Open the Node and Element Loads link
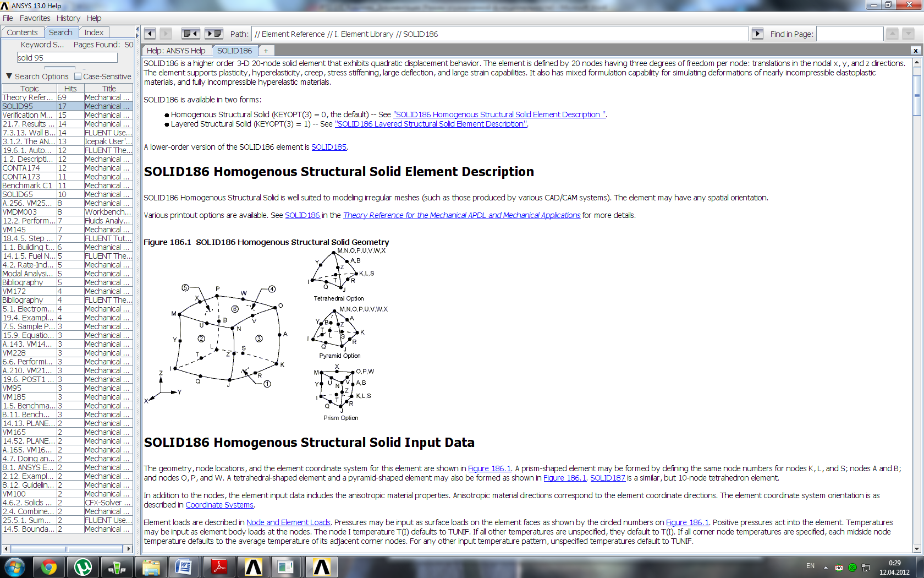Screen dimensions: 924x578 (x=288, y=522)
